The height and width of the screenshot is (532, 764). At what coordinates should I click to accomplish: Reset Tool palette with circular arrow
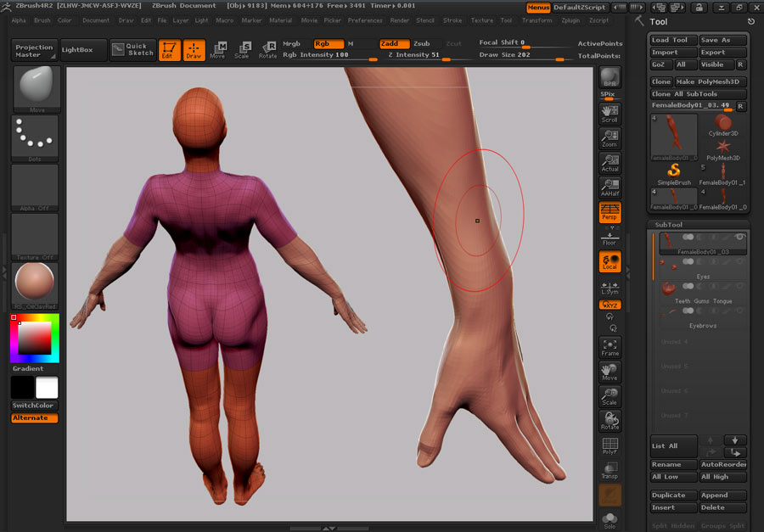[751, 21]
